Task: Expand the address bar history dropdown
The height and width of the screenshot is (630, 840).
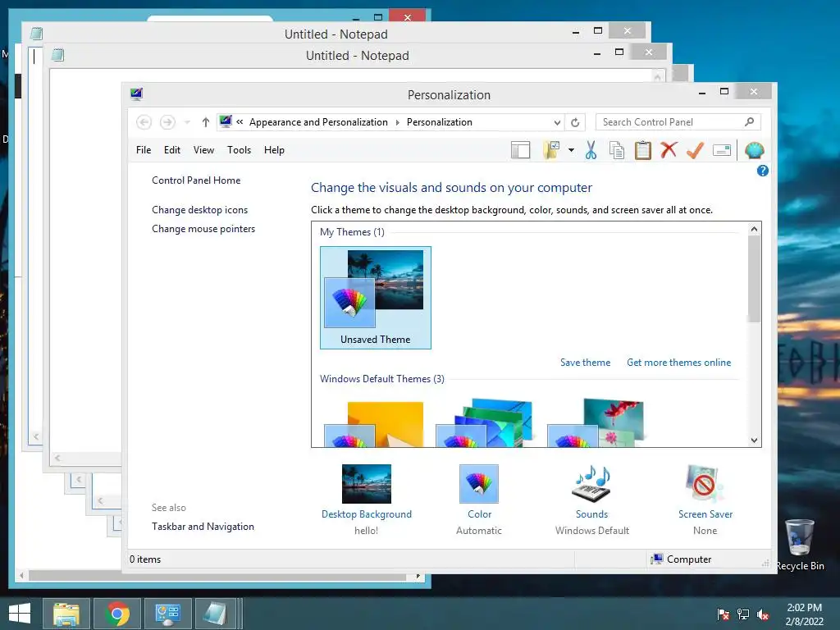Action: pos(557,123)
